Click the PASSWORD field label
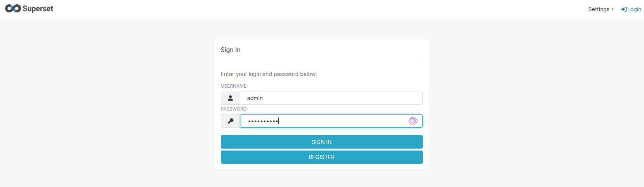Image resolution: width=644 pixels, height=187 pixels. 234,109
